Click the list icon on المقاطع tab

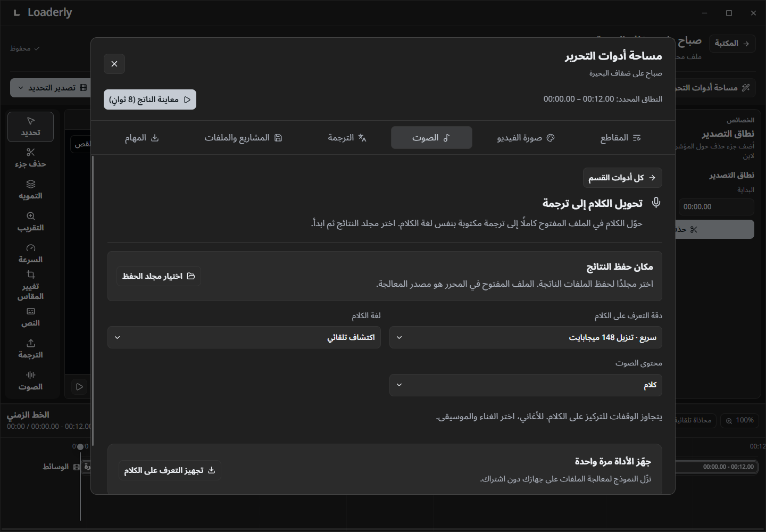(637, 138)
